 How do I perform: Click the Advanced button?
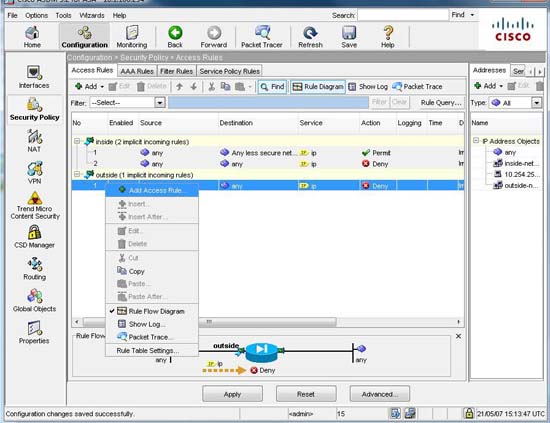point(380,394)
